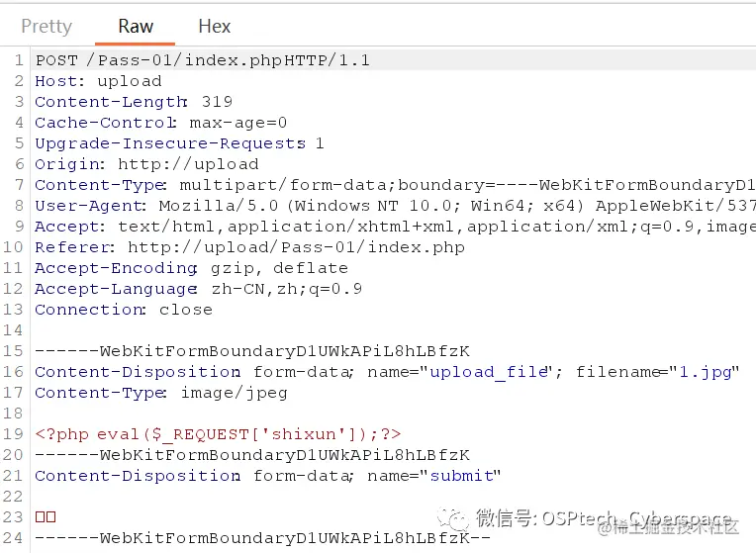The width and height of the screenshot is (756, 553).
Task: Click the filename "1.jpg" value
Action: (x=705, y=371)
